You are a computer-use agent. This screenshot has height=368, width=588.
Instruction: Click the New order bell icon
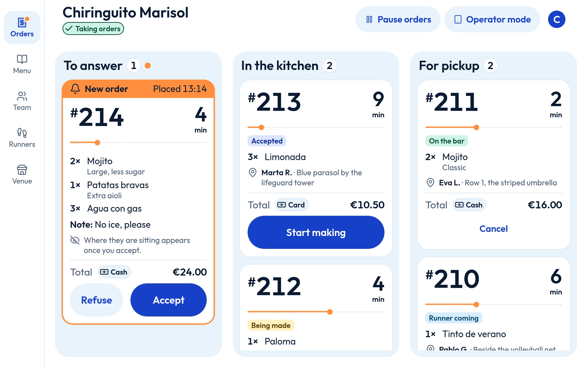[75, 89]
